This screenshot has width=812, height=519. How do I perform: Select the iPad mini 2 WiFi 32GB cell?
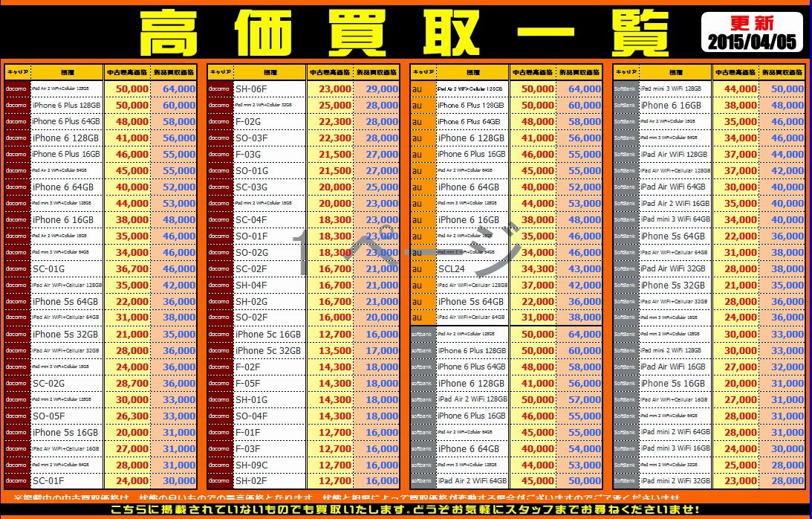(x=676, y=482)
